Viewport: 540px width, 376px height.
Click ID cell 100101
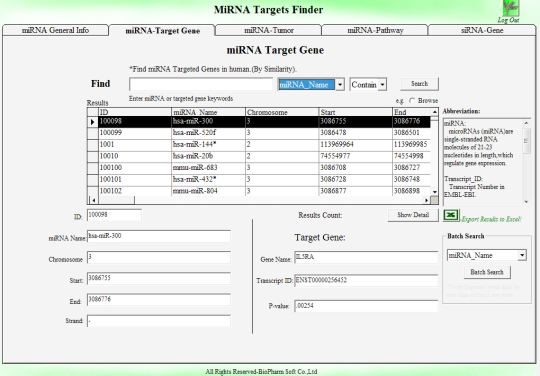pyautogui.click(x=135, y=180)
